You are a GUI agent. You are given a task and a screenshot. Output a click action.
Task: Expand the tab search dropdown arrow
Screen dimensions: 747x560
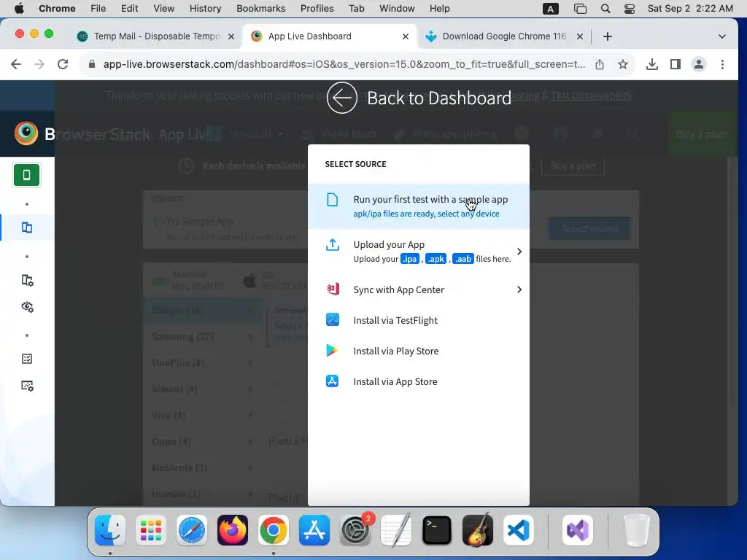pos(721,36)
